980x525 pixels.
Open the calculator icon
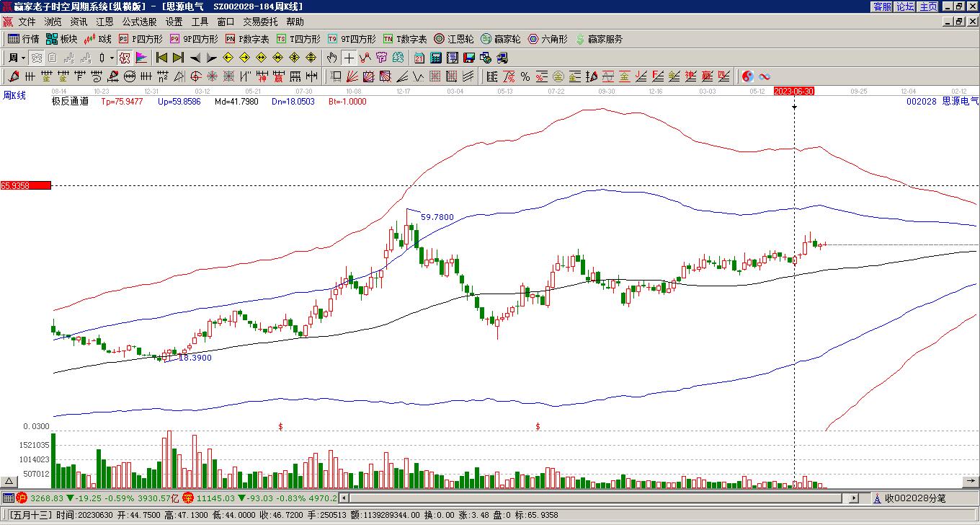[435, 58]
